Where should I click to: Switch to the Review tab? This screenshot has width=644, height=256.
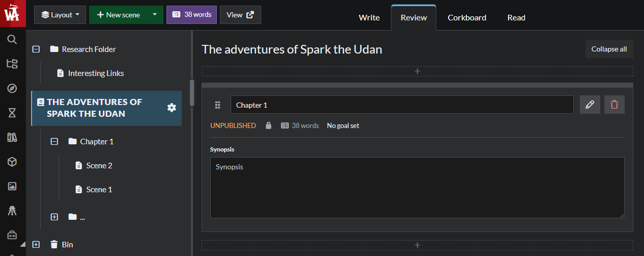tap(414, 17)
